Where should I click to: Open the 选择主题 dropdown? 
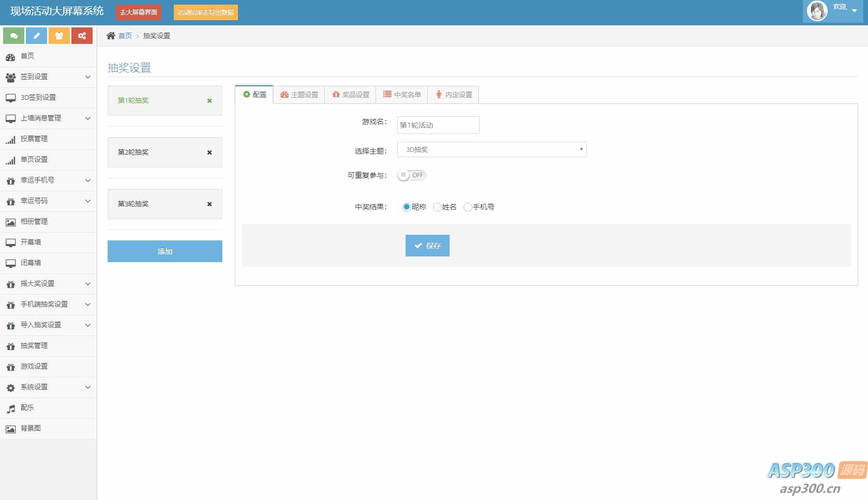tap(491, 149)
